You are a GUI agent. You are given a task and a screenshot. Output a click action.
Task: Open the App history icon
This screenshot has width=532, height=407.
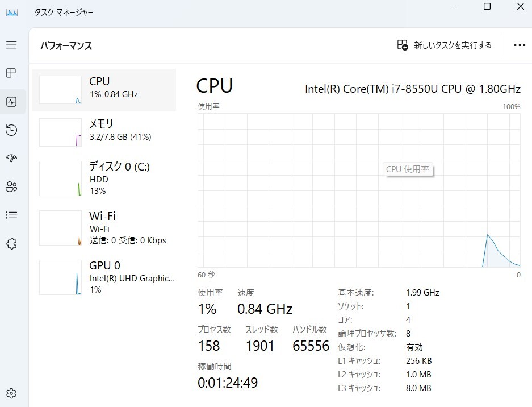(x=11, y=130)
